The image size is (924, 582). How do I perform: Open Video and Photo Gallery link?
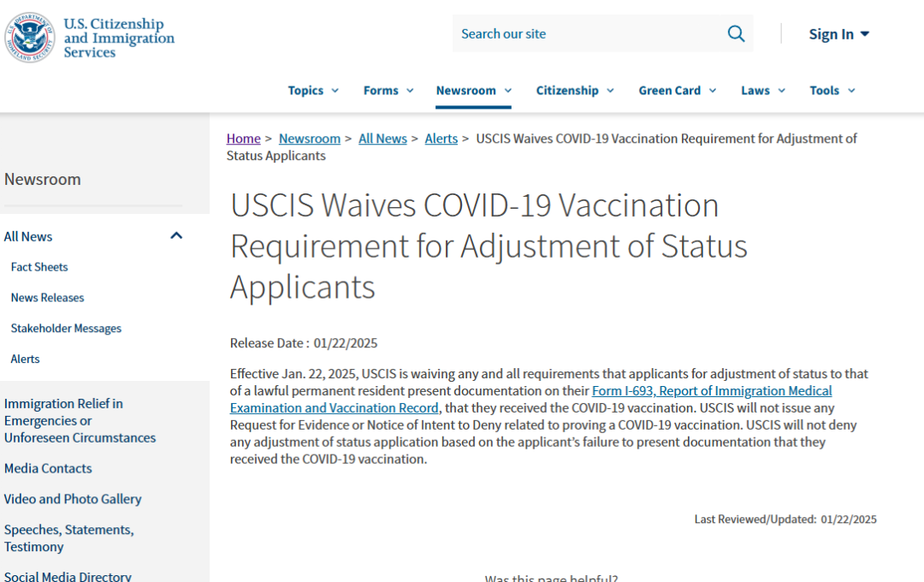tap(73, 499)
